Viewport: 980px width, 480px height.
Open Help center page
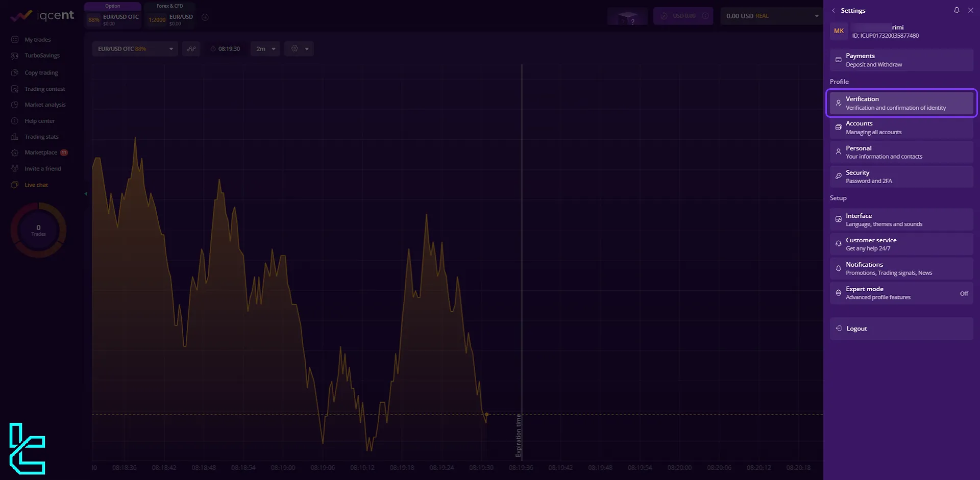click(39, 121)
